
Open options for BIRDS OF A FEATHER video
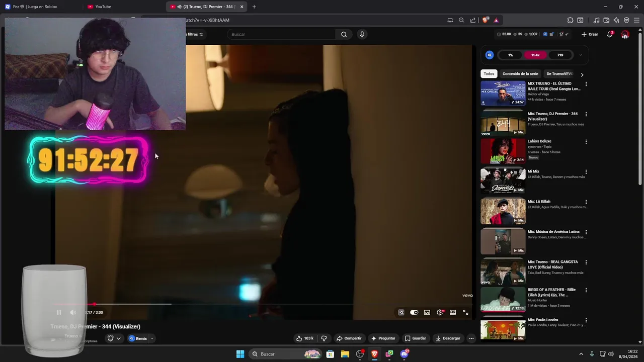click(586, 290)
